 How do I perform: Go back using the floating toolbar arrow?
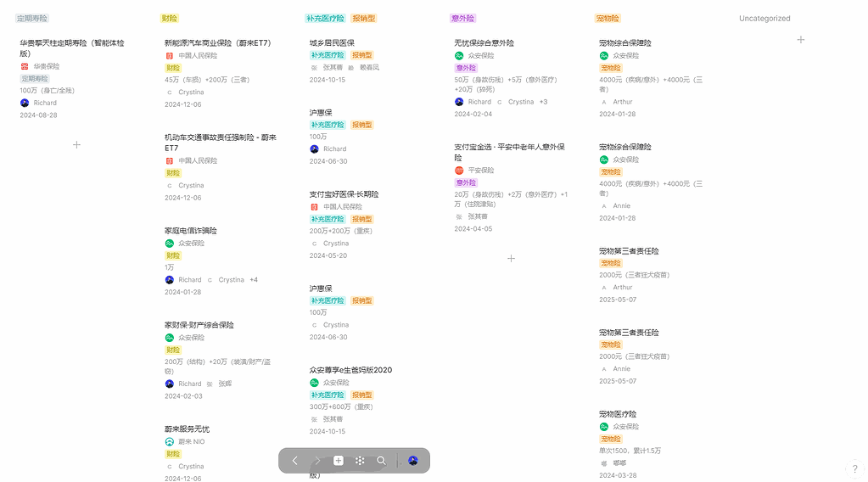click(x=295, y=461)
